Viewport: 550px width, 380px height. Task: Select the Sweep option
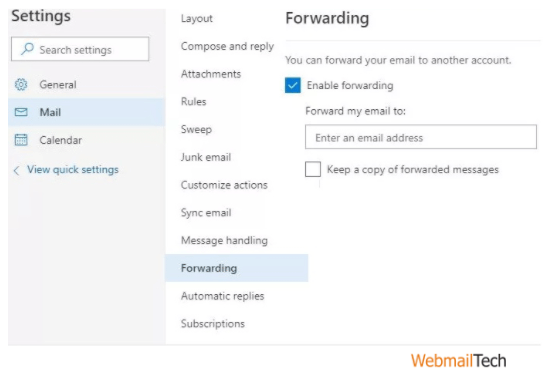click(196, 129)
